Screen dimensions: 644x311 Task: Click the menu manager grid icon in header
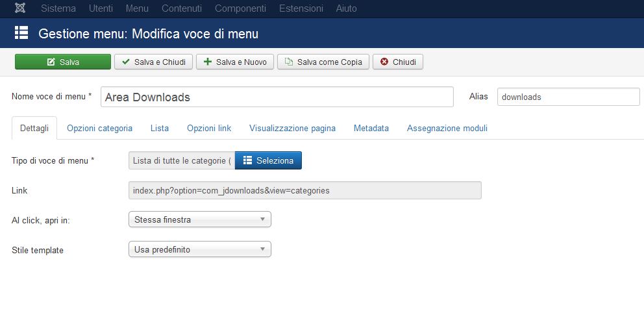coord(21,33)
